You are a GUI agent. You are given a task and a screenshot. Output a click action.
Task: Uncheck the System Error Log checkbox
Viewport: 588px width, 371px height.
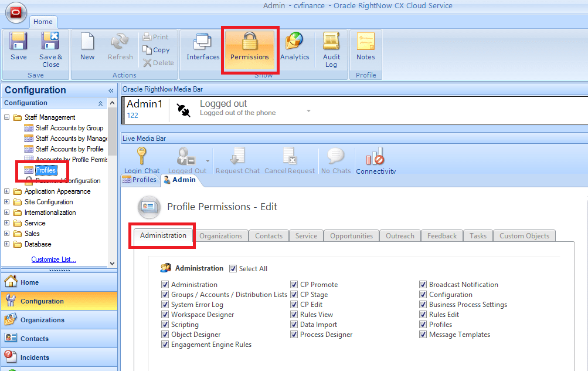coord(165,305)
